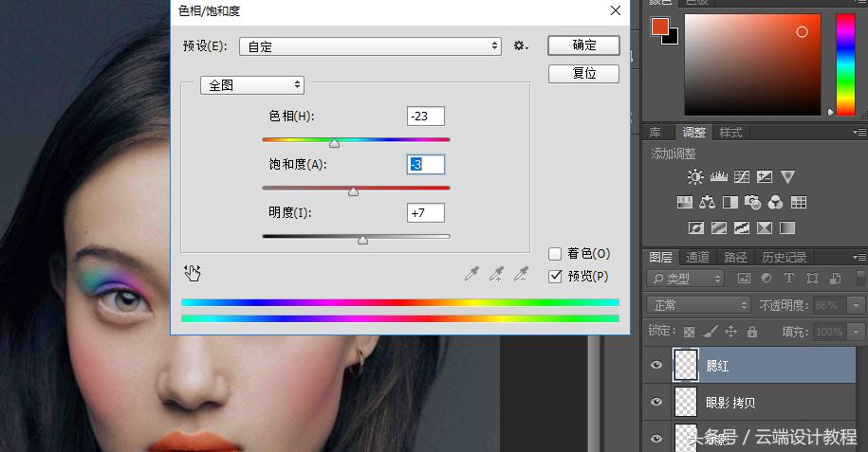Toggle lock position (move arrows icon)

pyautogui.click(x=730, y=332)
